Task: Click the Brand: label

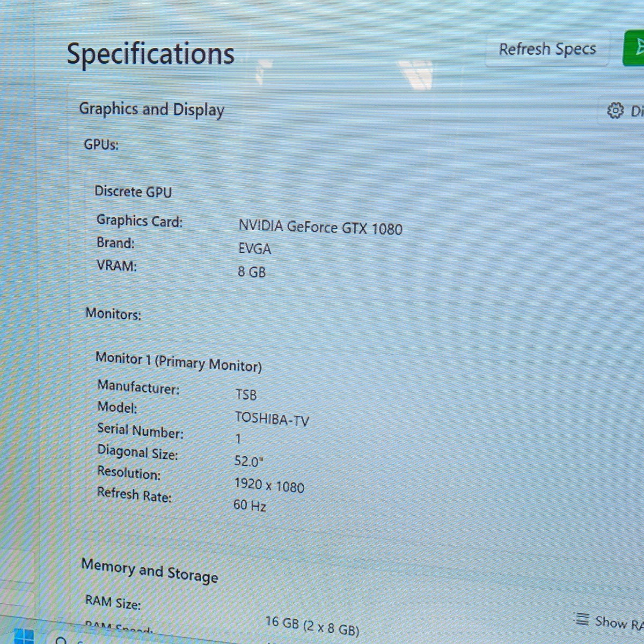Action: coord(115,243)
